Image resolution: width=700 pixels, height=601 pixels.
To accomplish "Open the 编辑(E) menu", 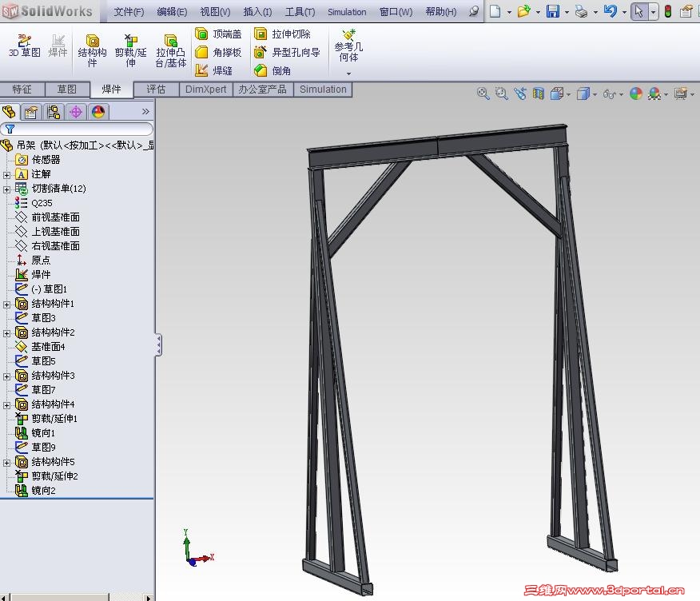I will (172, 12).
